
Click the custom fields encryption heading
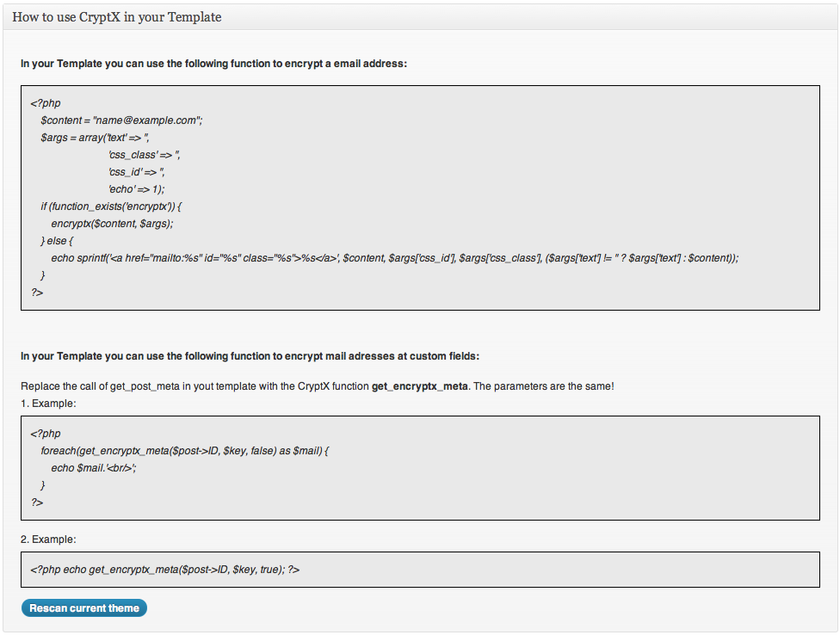(x=250, y=356)
